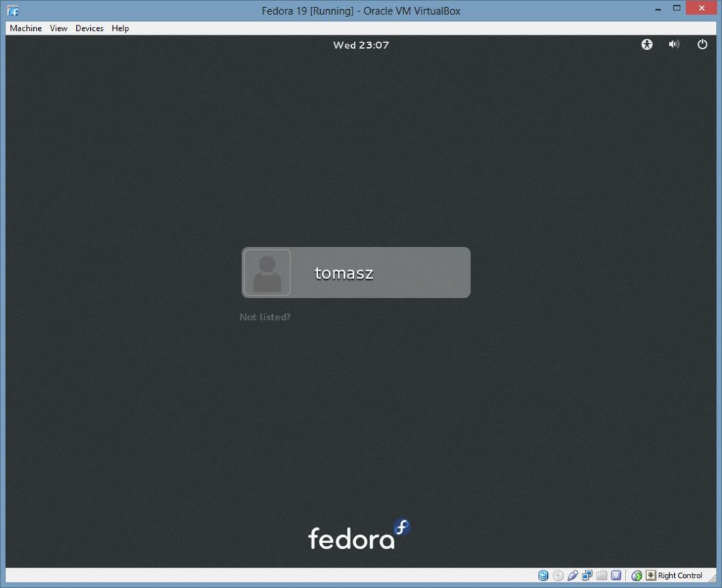Select the tomasz user account
This screenshot has height=588, width=722.
tap(356, 272)
